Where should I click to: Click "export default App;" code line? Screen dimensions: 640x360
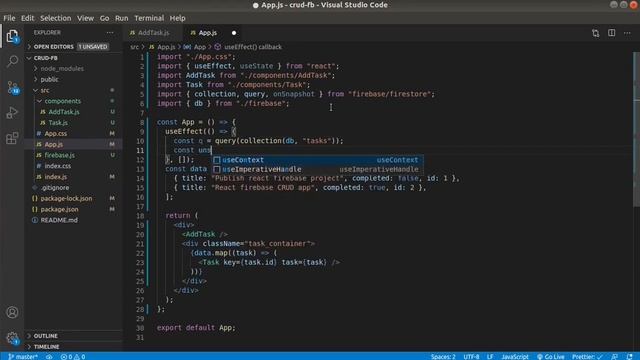coord(196,328)
